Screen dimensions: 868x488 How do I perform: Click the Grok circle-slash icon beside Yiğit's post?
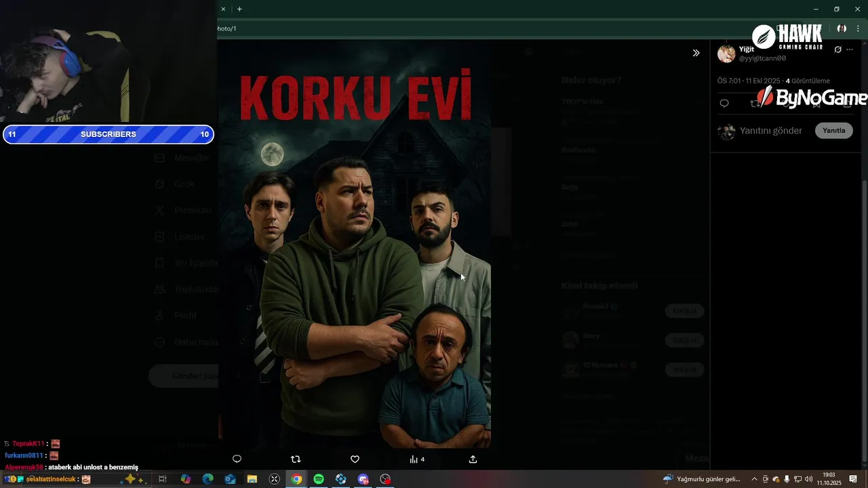[838, 49]
